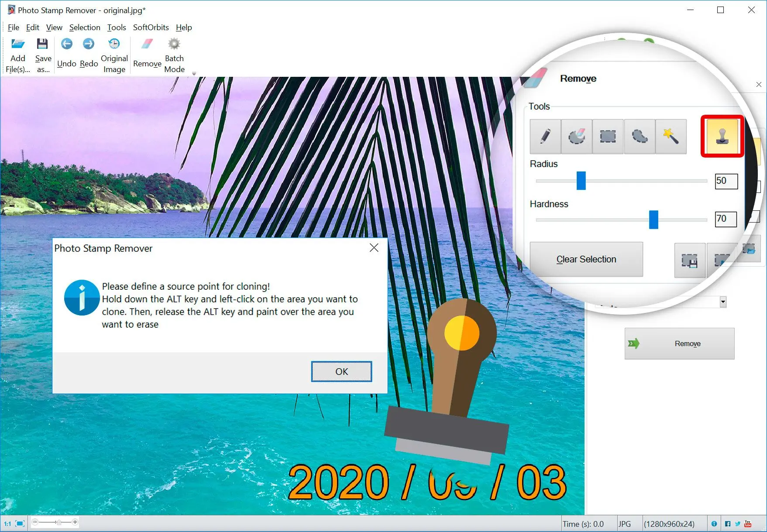
Task: Toggle the 1:1 zoom view
Action: [7, 523]
